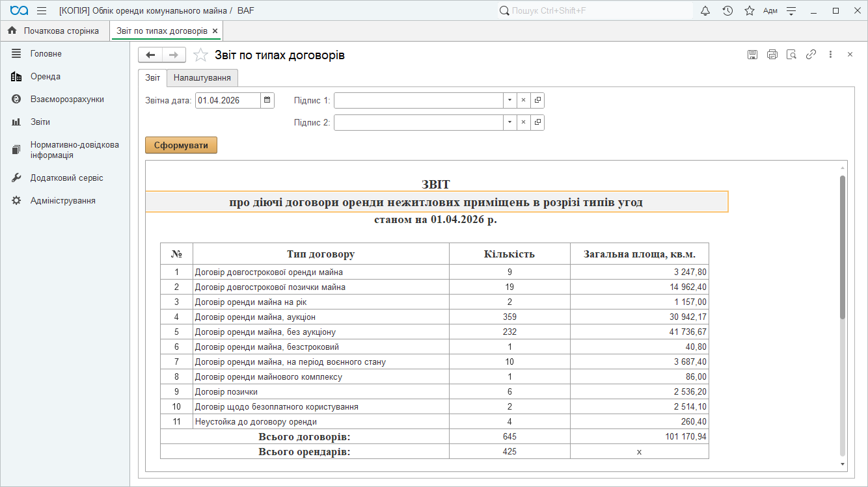Click the save report icon

[x=752, y=55]
